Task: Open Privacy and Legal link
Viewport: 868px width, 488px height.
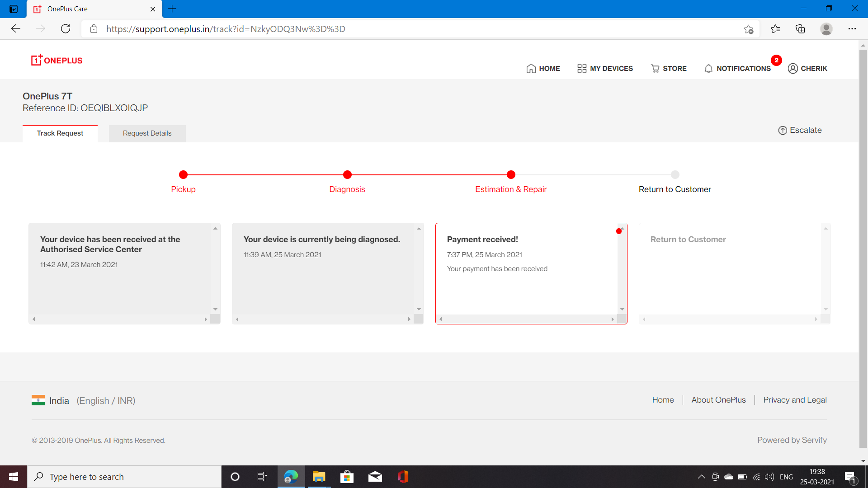Action: (795, 400)
